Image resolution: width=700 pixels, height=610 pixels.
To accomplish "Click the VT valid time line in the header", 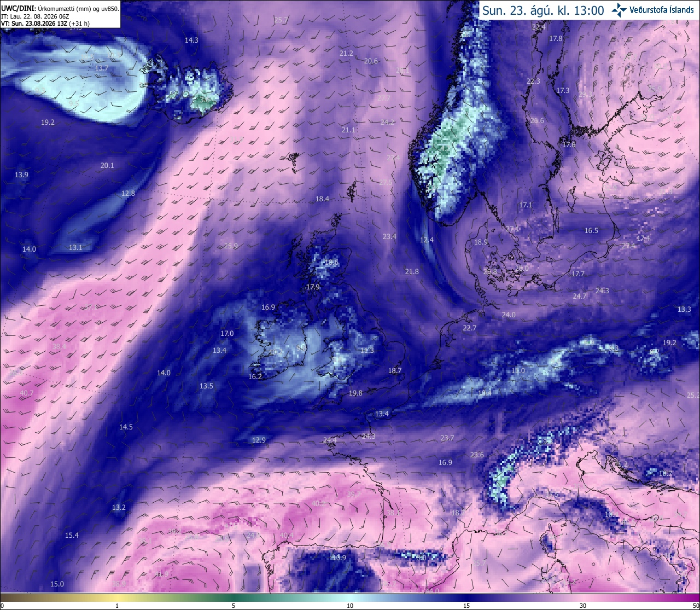I will [45, 24].
